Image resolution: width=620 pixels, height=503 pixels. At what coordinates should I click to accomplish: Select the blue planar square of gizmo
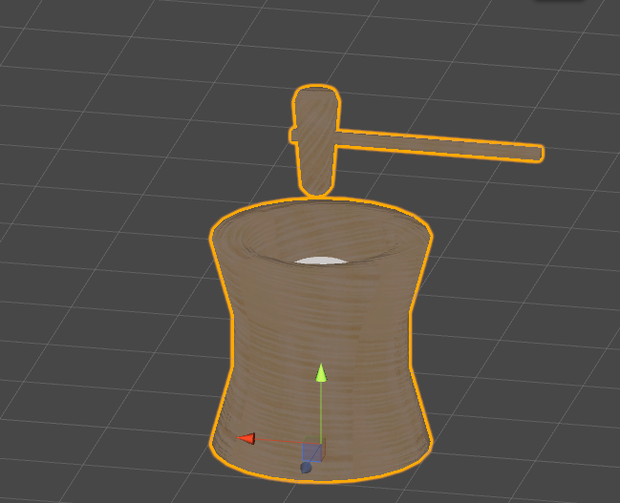click(312, 452)
